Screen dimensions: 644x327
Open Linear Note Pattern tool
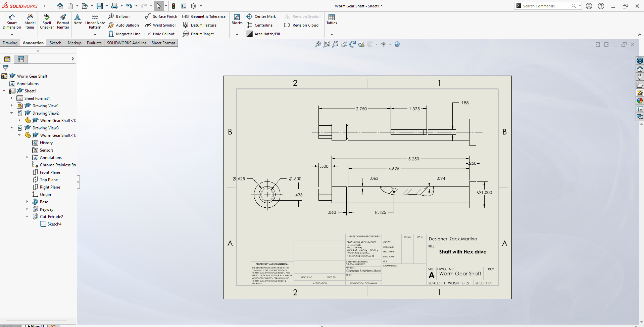point(95,22)
